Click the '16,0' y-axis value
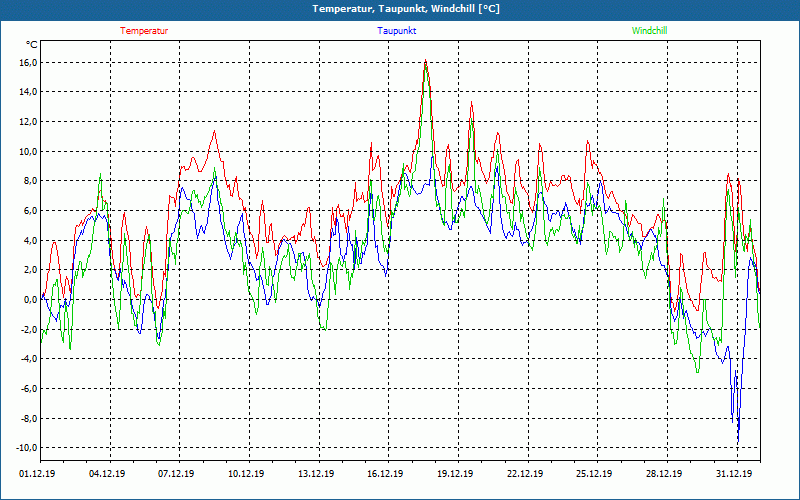Viewport: 800px width, 500px height. [28, 63]
